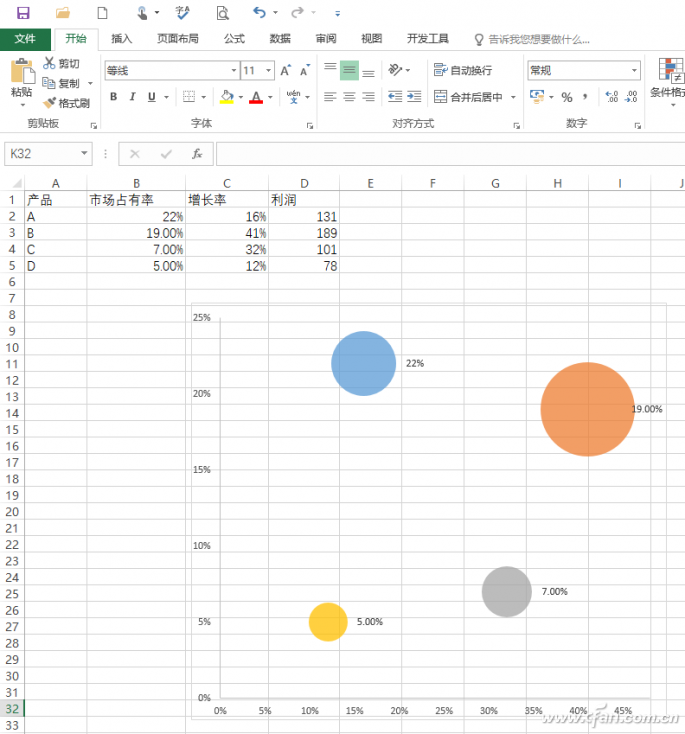Select column B header
Screen dimensions: 685x734
[136, 183]
